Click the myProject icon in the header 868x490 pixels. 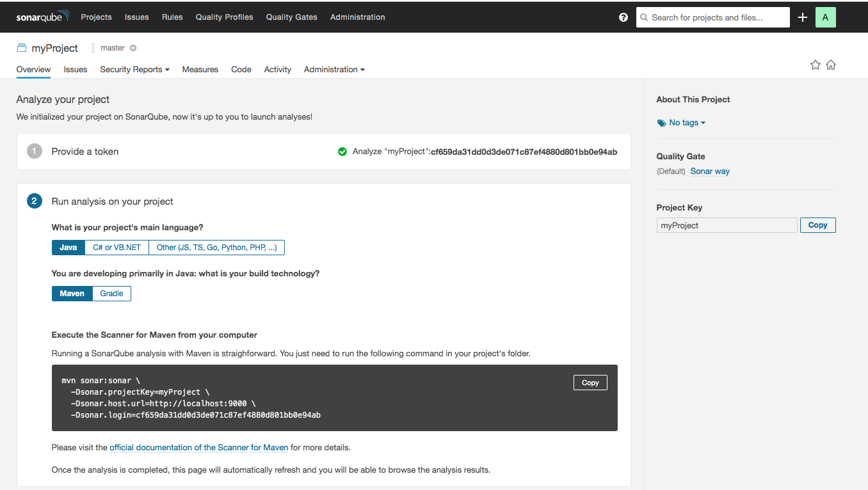click(22, 48)
